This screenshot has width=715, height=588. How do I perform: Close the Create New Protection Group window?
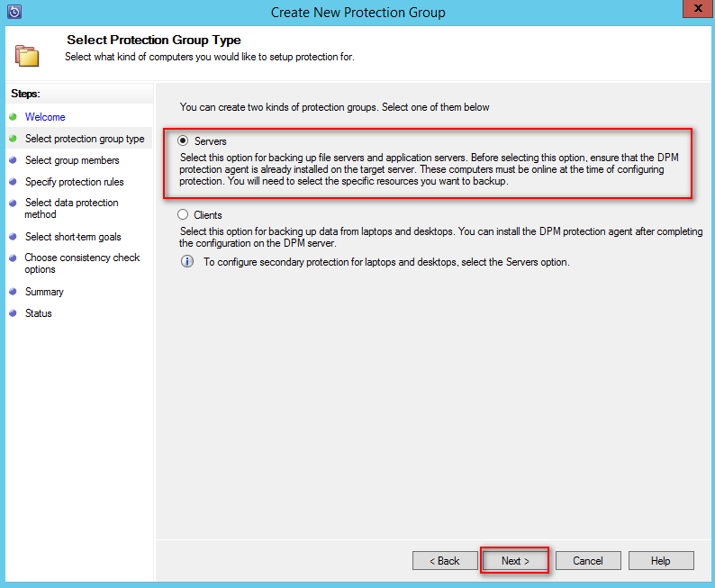point(693,11)
